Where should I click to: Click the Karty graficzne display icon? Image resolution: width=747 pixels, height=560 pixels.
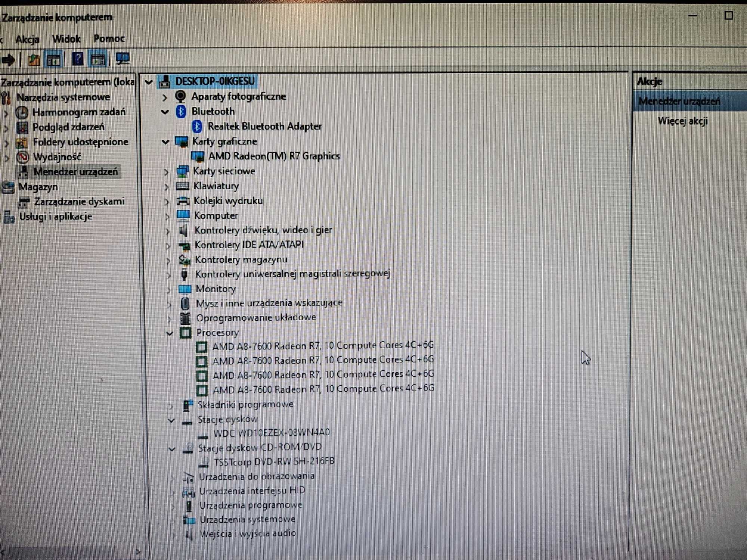coord(182,142)
